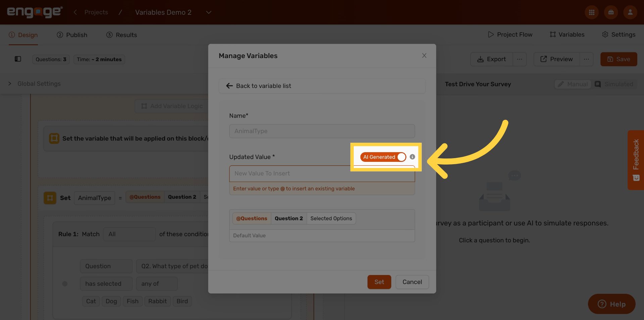Select the Fish option chip
The height and width of the screenshot is (320, 644).
133,301
